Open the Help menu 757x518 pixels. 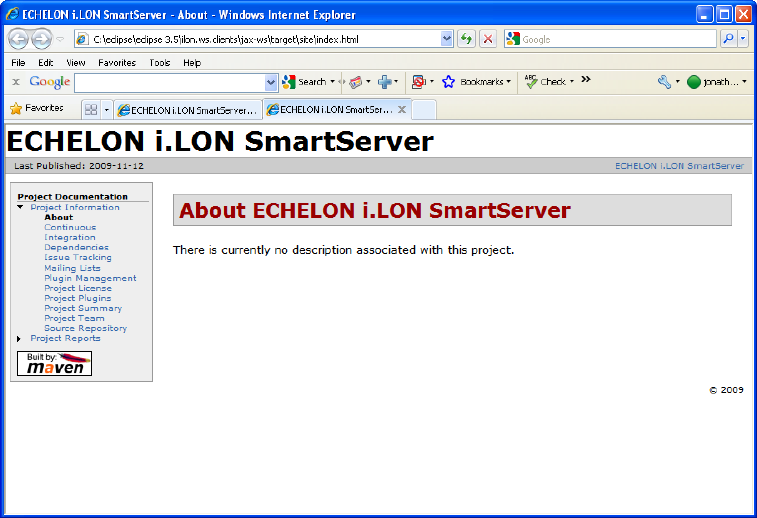point(192,63)
